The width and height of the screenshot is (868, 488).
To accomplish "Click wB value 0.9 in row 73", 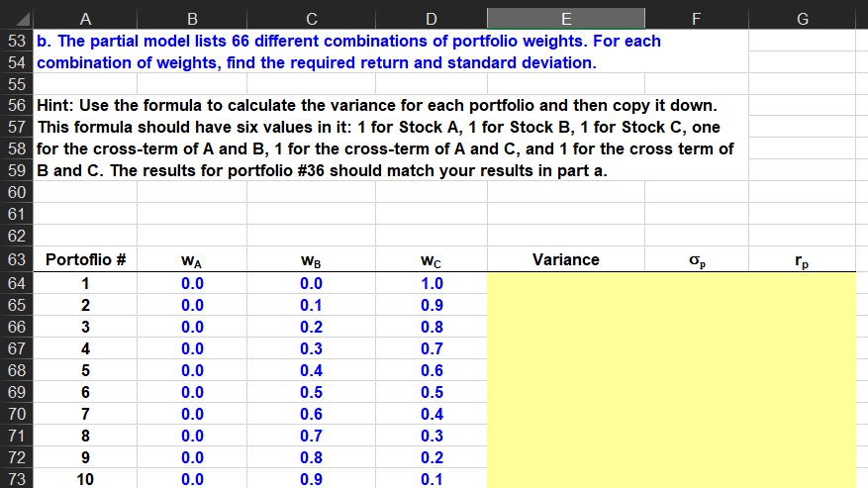I will click(x=311, y=479).
